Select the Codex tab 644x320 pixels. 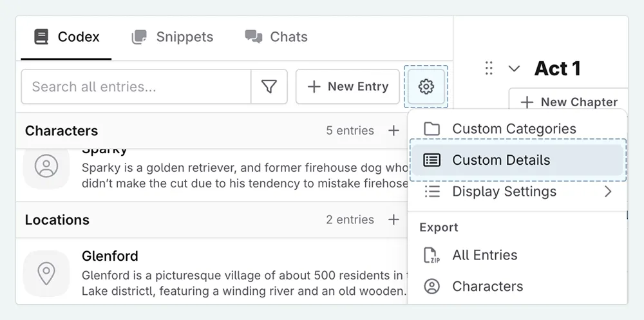[67, 37]
